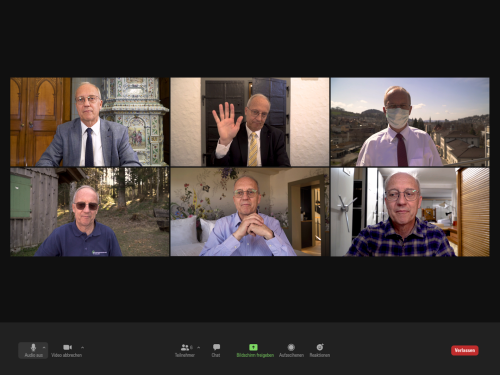Expand the arrow next to Teilnehmer
This screenshot has height=375, width=500.
click(199, 347)
